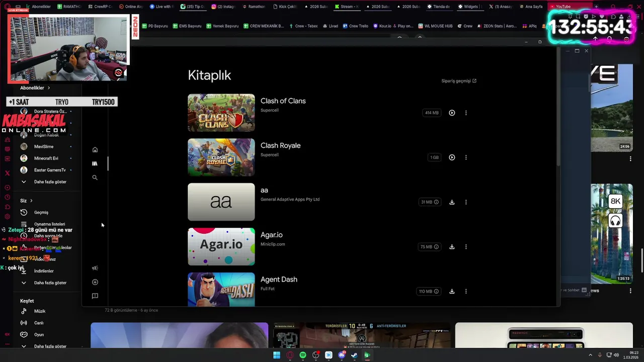Click the Clash Royale 1 GB size badge

434,157
